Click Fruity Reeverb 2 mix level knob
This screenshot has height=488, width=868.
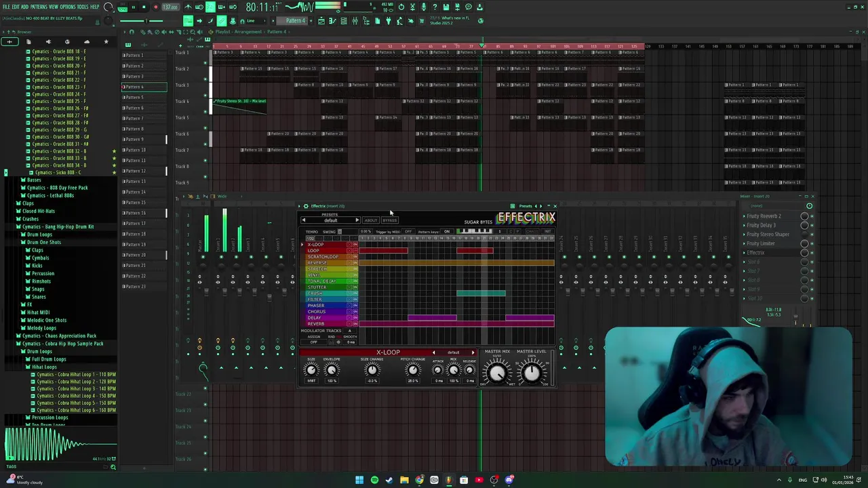tap(804, 216)
